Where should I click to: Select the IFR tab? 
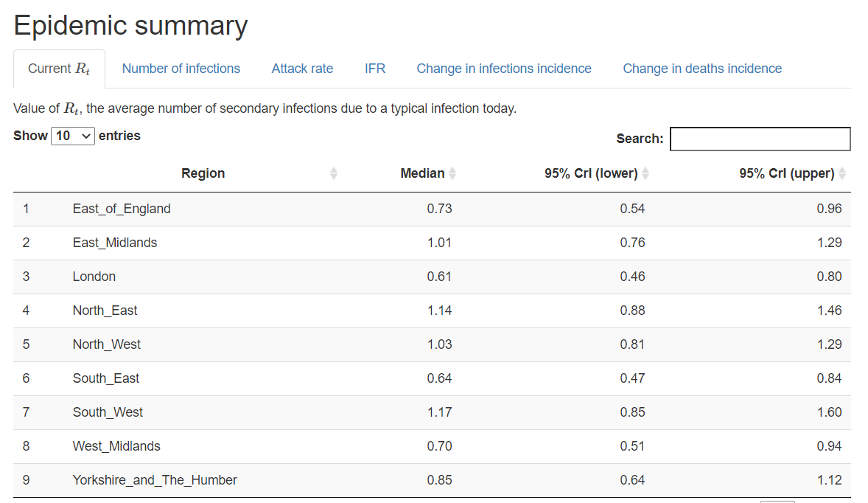point(375,69)
